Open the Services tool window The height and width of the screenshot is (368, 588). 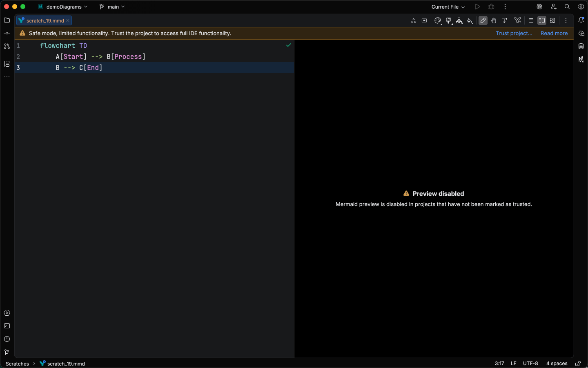click(7, 313)
